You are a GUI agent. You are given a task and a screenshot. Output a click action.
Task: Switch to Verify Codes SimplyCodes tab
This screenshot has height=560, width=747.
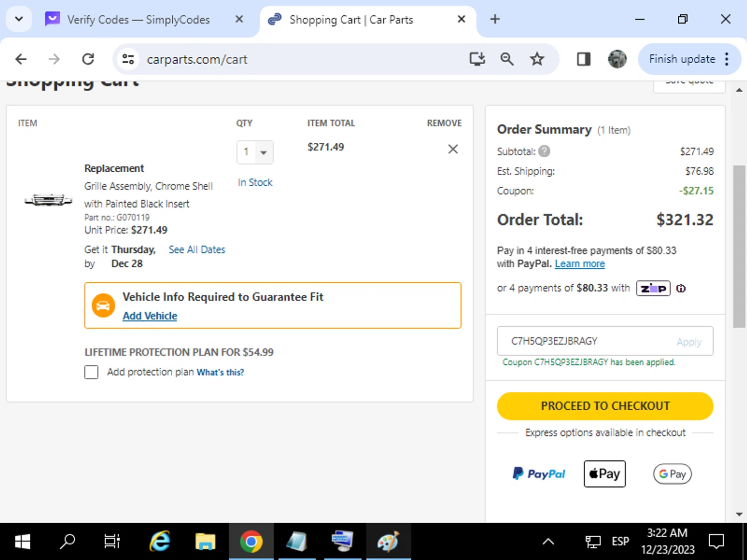click(x=138, y=19)
